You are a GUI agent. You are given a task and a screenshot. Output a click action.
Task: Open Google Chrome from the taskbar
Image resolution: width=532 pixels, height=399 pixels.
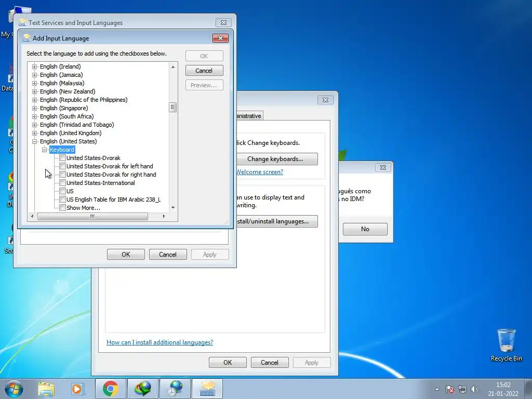coord(111,389)
